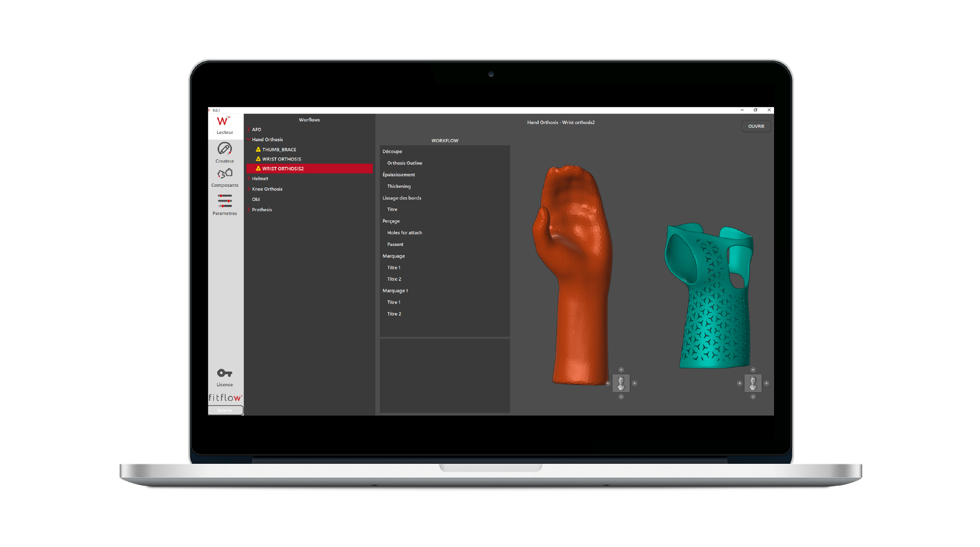Viewport: 980px width, 547px height.
Task: Toggle warning on THUMB_BRACE item
Action: [259, 149]
